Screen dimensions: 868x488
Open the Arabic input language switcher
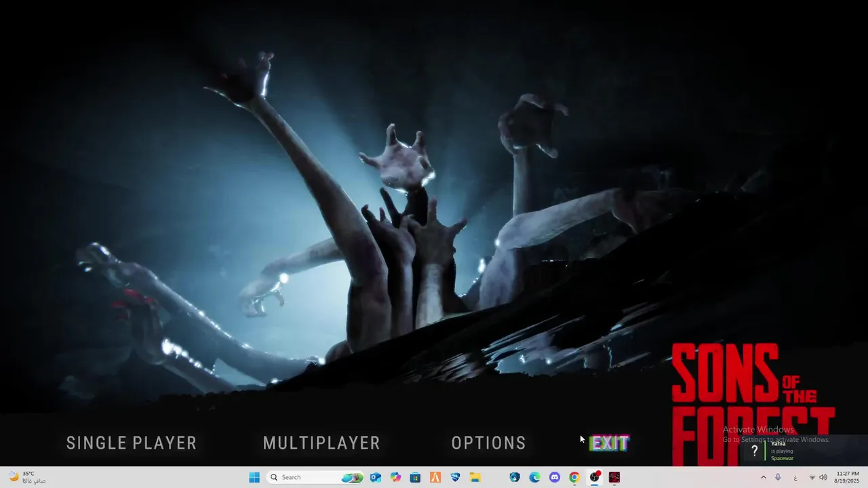[795, 477]
